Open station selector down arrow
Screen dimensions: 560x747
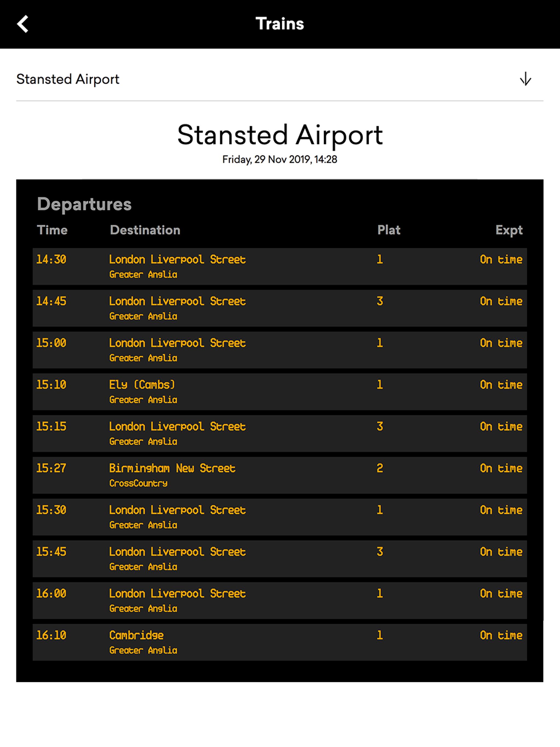point(525,79)
